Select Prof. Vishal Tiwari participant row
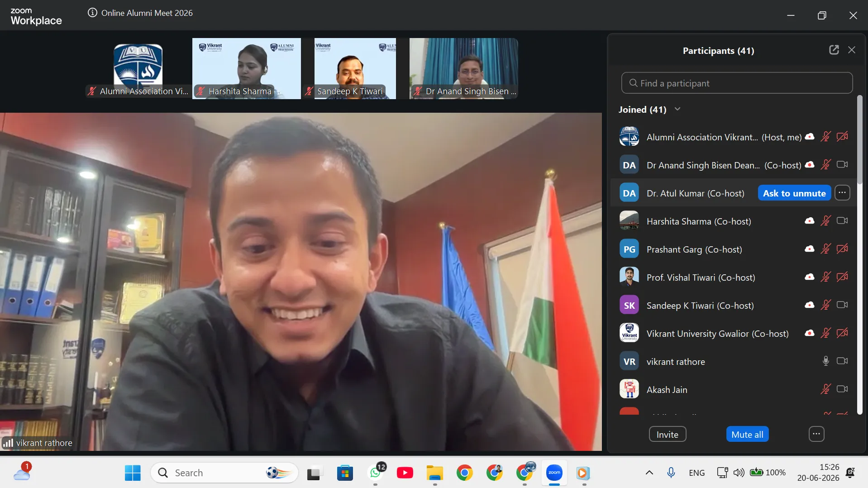The image size is (868, 488). pyautogui.click(x=733, y=277)
